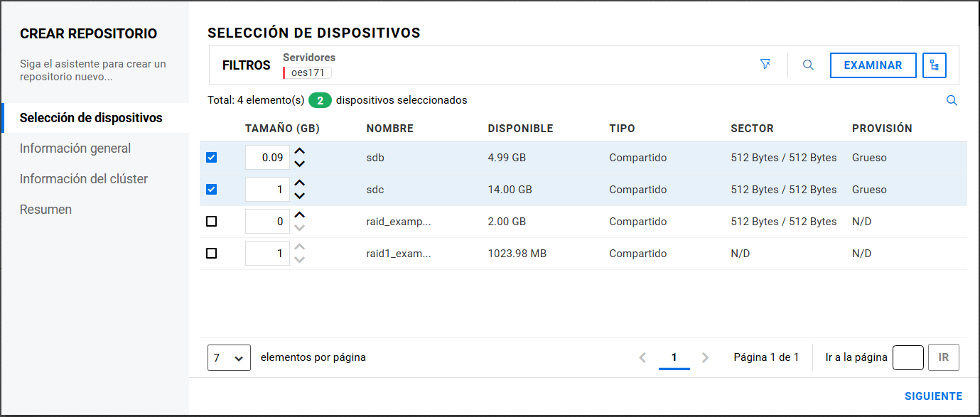Click the search icon in the filters bar
This screenshot has width=980, height=417.
click(x=808, y=65)
